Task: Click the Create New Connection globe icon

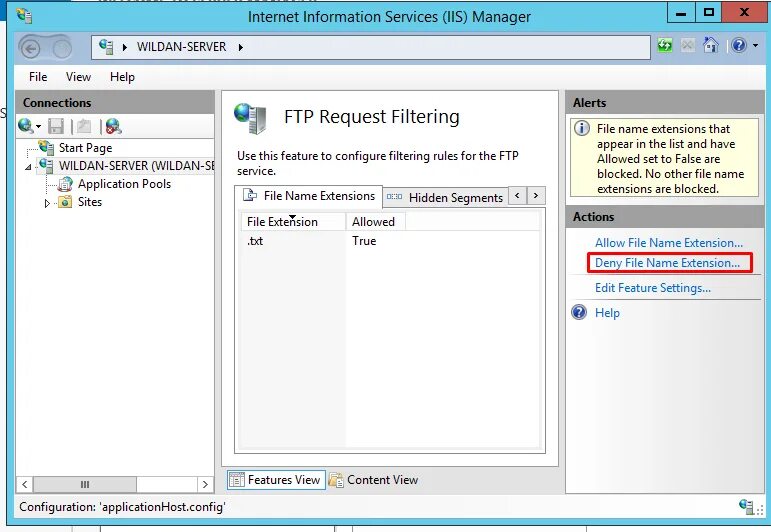Action: pos(25,126)
